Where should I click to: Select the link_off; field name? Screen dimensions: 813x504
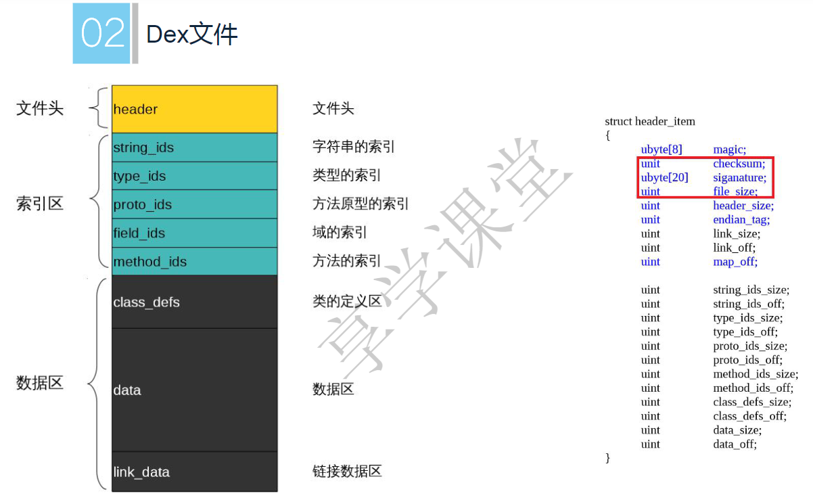734,248
